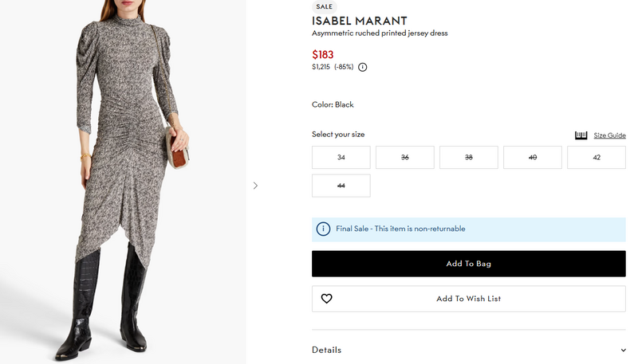Click the ruler icon next to Size Guide
Image resolution: width=638 pixels, height=364 pixels.
tap(581, 135)
